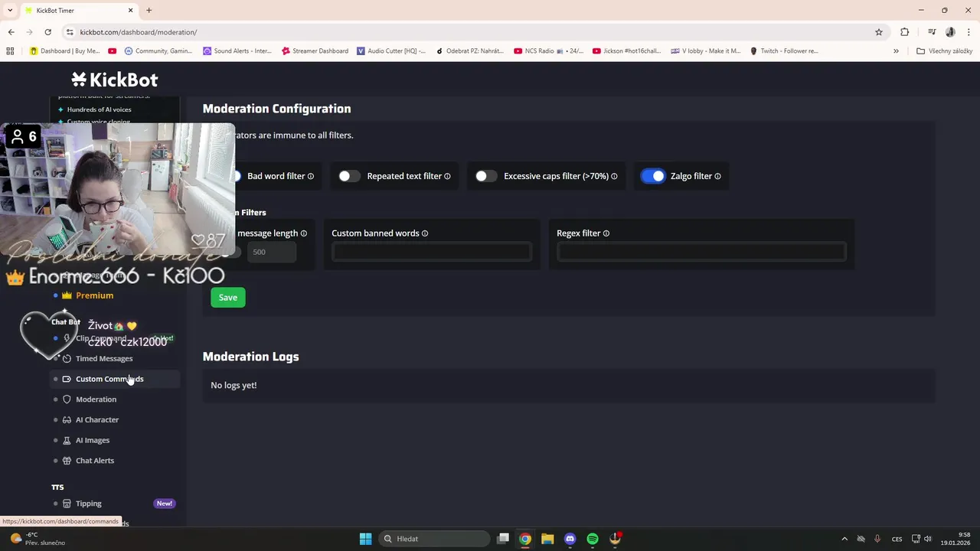This screenshot has height=551, width=980.
Task: Click the Custom banned words input field
Action: (x=432, y=252)
